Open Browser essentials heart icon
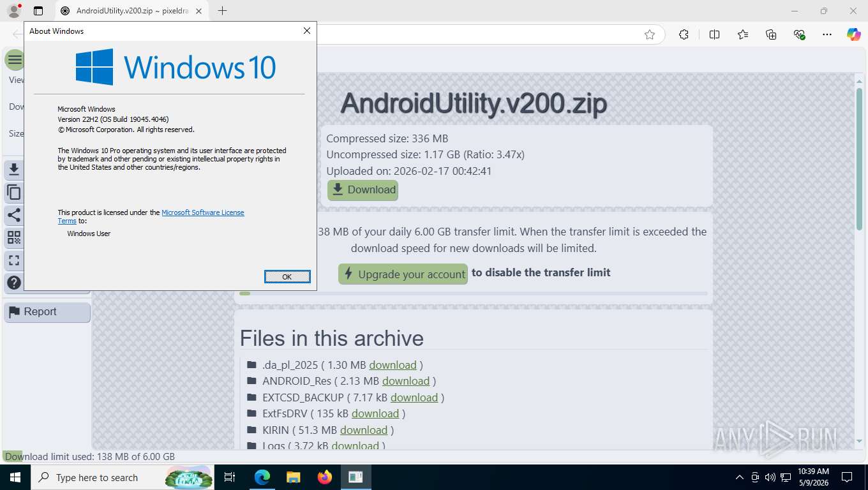This screenshot has height=490, width=868. (799, 35)
